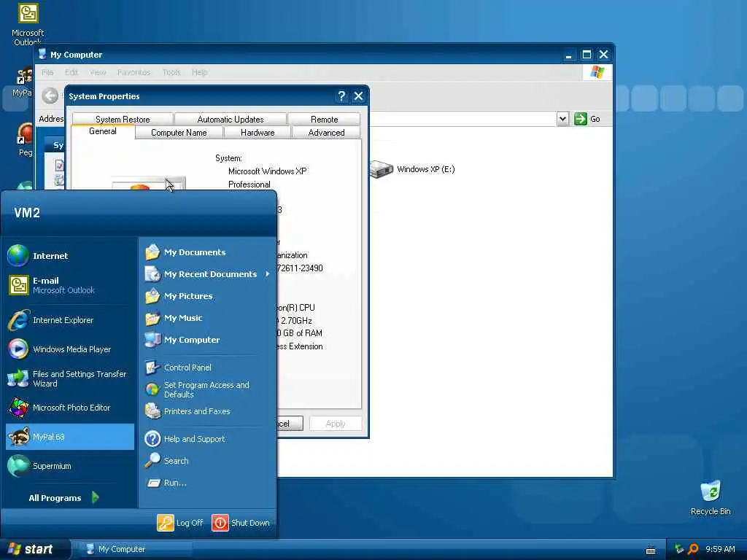Launch Supermium from Start menu
The image size is (747, 560).
pos(69,466)
